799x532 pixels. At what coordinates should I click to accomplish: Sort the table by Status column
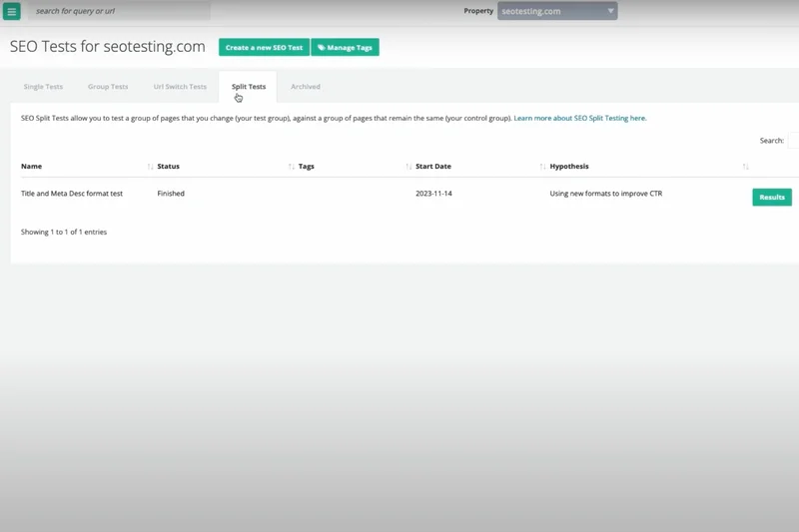[x=168, y=167]
